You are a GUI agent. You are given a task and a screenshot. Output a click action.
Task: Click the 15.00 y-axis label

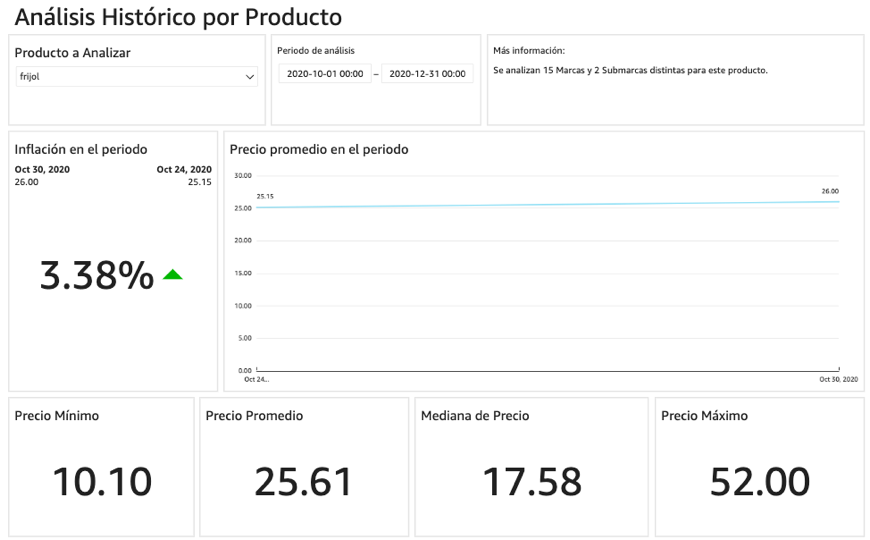tap(242, 273)
